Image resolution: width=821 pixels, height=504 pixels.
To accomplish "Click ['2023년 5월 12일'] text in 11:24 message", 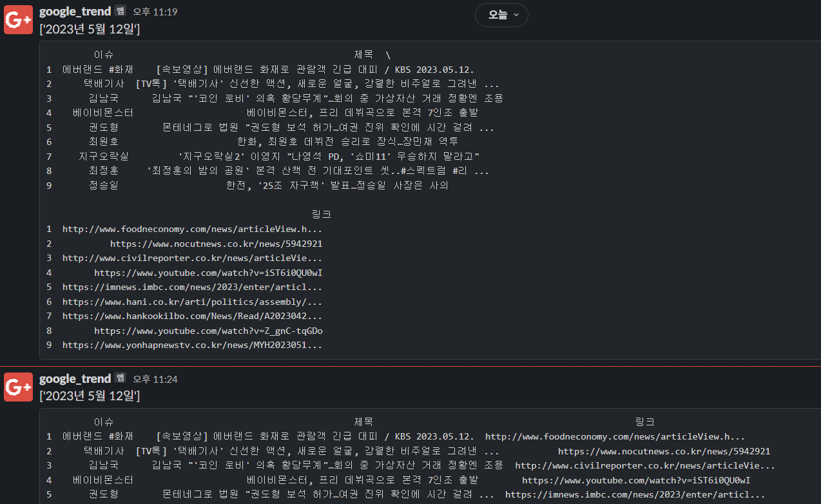I will tap(90, 396).
